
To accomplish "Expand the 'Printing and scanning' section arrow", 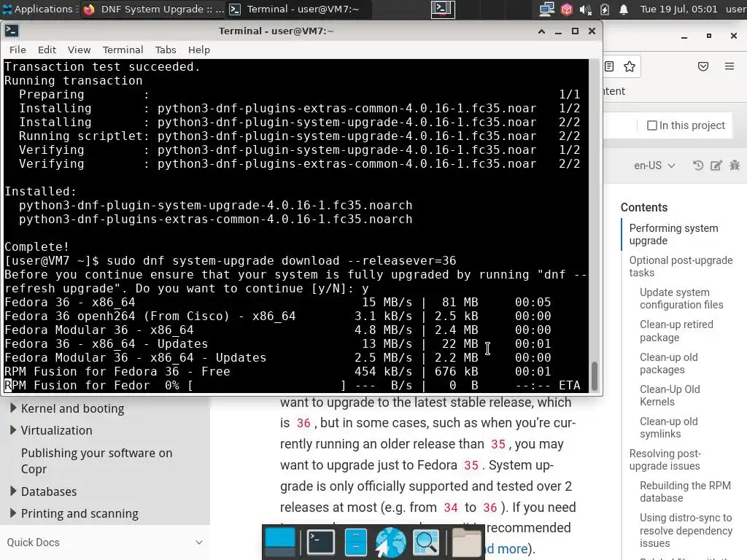I will (x=13, y=513).
